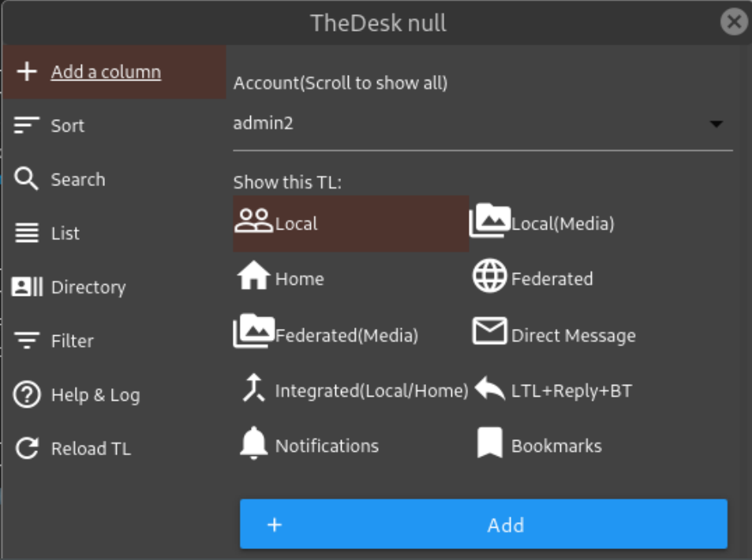
Task: Click the Federated globe icon
Action: tap(489, 277)
